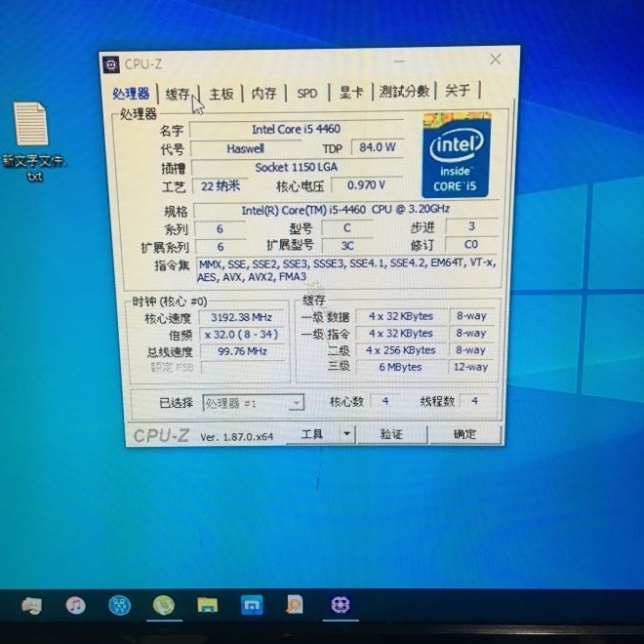Switch to the 处理器 tab
The width and height of the screenshot is (644, 644).
131,94
